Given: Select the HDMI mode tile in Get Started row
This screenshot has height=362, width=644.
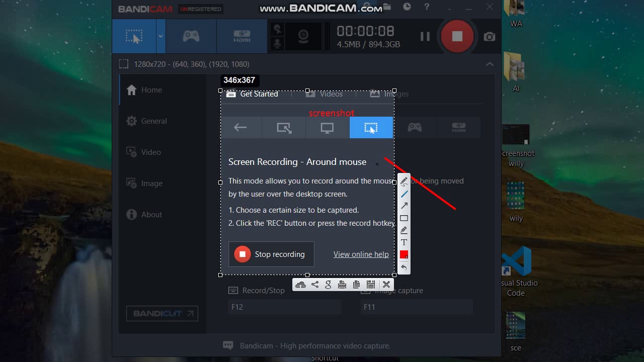Looking at the screenshot, I should tap(458, 128).
